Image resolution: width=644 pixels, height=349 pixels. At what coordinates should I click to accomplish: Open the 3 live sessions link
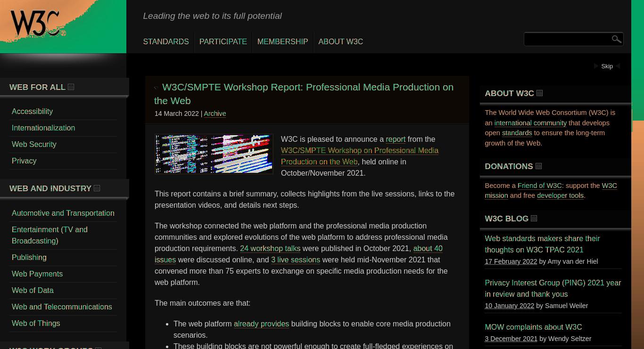296,260
